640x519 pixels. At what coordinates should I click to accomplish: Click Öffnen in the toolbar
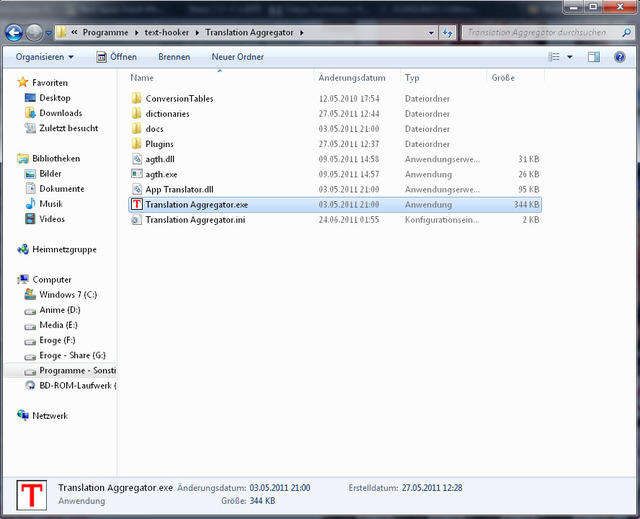pyautogui.click(x=117, y=57)
